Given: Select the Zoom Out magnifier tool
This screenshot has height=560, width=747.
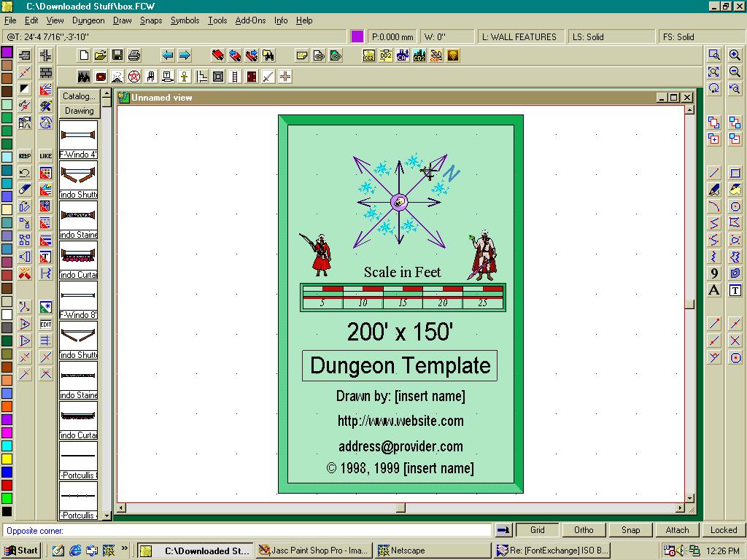Looking at the screenshot, I should click(735, 72).
